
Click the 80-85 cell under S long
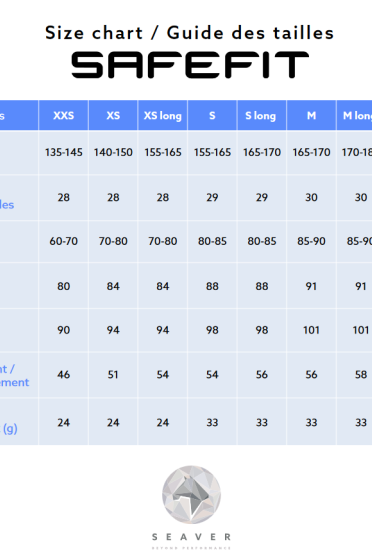tap(262, 241)
